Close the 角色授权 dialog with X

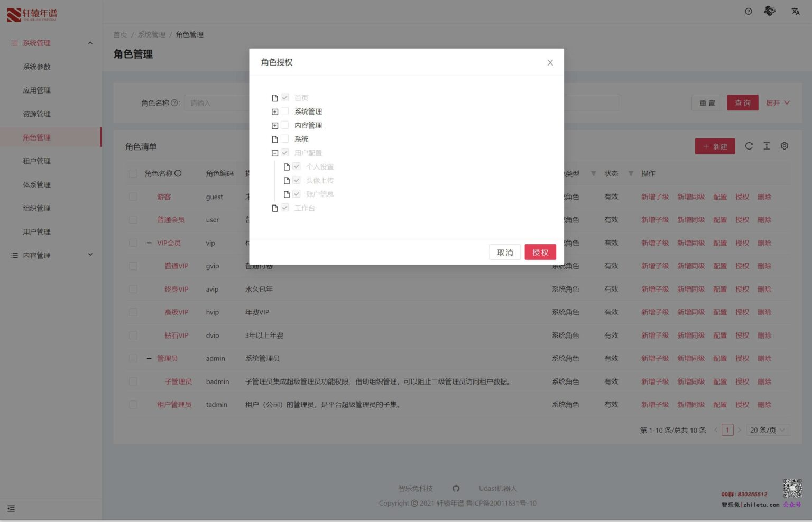tap(550, 62)
